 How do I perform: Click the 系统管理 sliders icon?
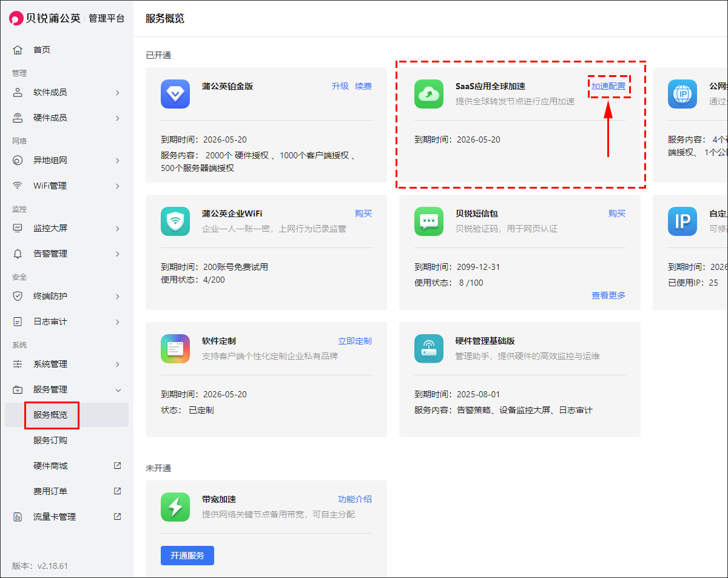click(18, 364)
